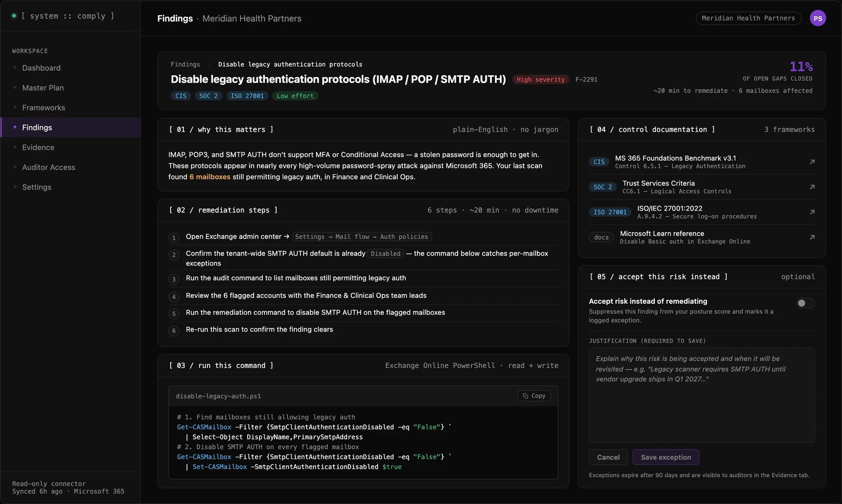Click the 3 frameworks label

[x=789, y=130]
